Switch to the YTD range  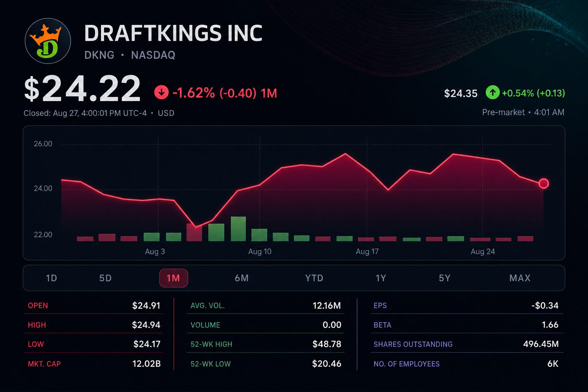314,278
